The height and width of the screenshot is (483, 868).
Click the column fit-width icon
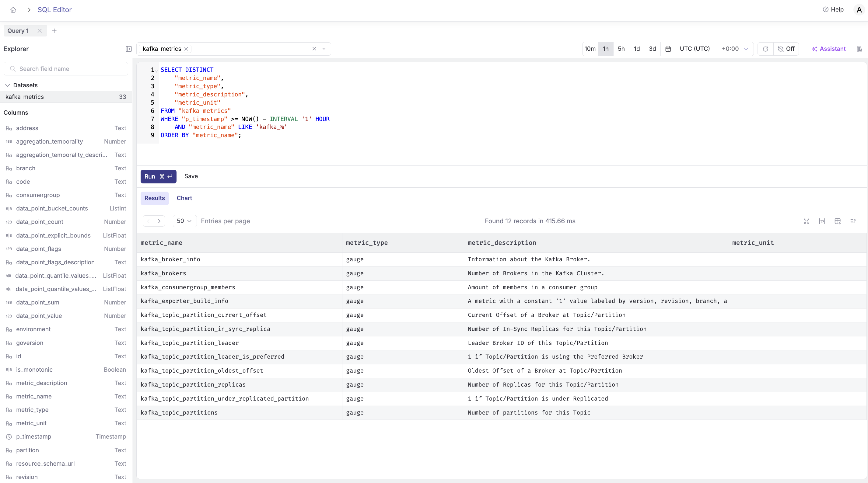[x=822, y=221]
